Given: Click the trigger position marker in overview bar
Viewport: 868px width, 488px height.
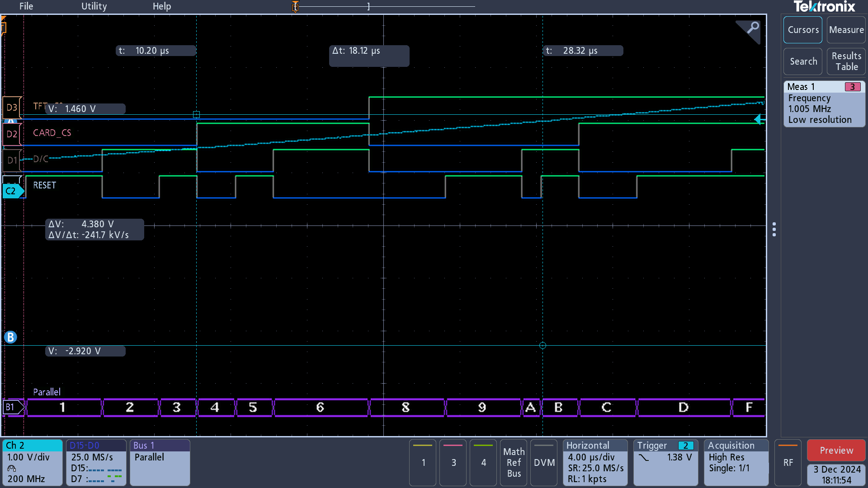Looking at the screenshot, I should (x=295, y=7).
